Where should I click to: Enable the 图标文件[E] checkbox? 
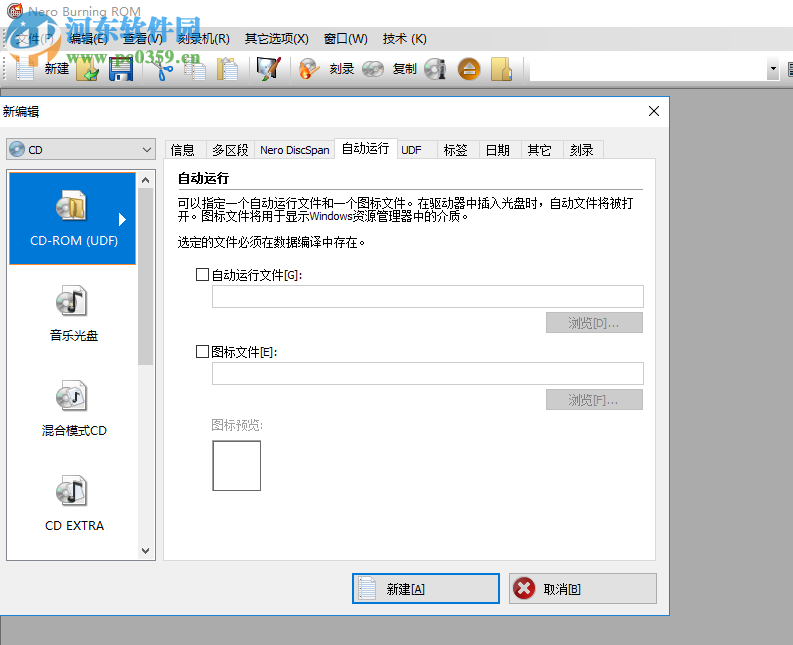(x=202, y=352)
